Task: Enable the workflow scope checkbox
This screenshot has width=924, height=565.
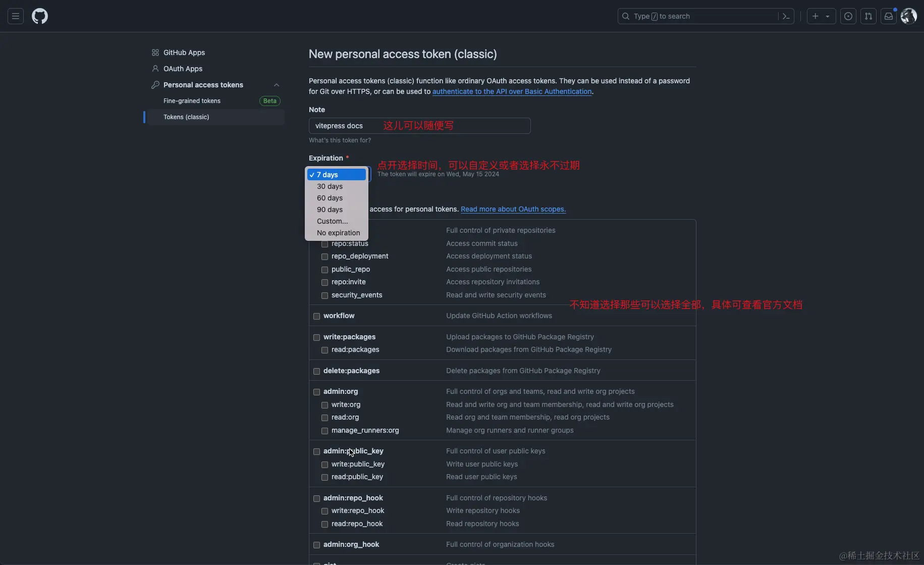Action: [316, 316]
